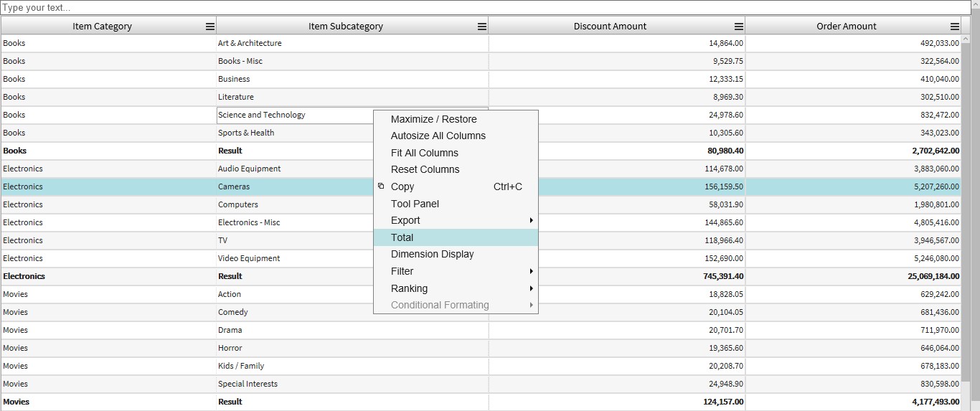Screen dimensions: 980x411
Task: Expand the Export submenu arrow
Action: click(x=531, y=220)
